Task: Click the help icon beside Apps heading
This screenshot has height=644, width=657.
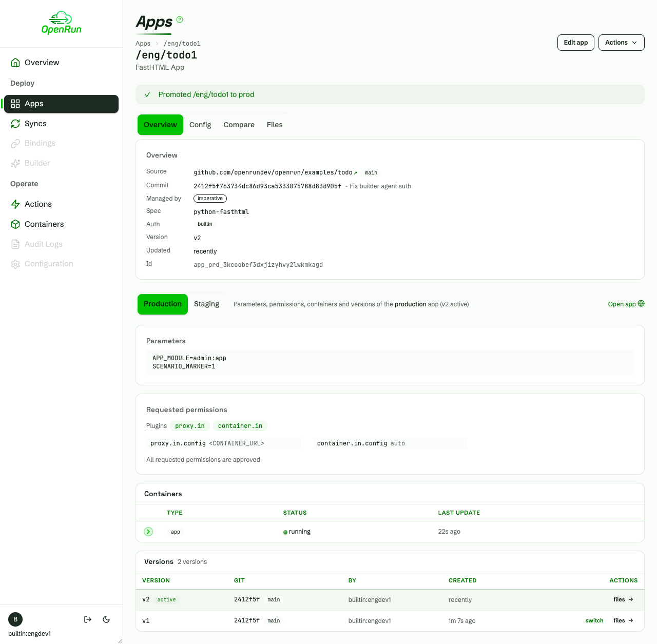Action: (180, 19)
